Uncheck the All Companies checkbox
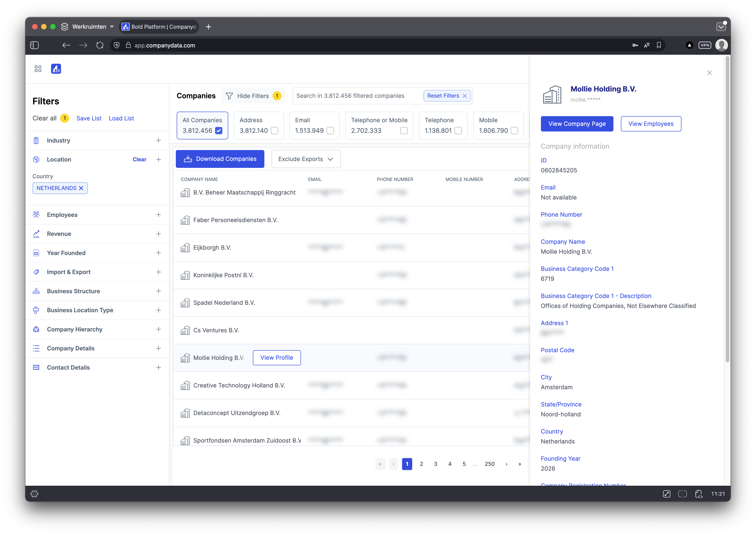This screenshot has width=756, height=535. click(219, 131)
